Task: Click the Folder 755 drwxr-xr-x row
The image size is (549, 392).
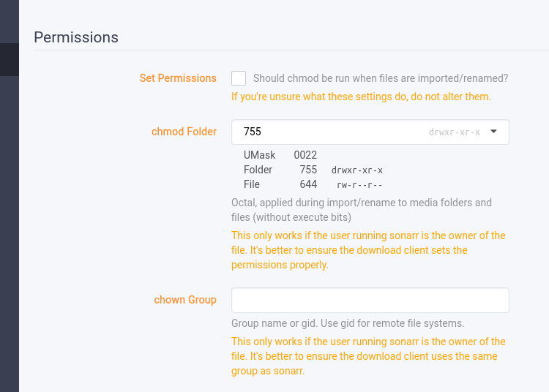Action: pyautogui.click(x=313, y=170)
